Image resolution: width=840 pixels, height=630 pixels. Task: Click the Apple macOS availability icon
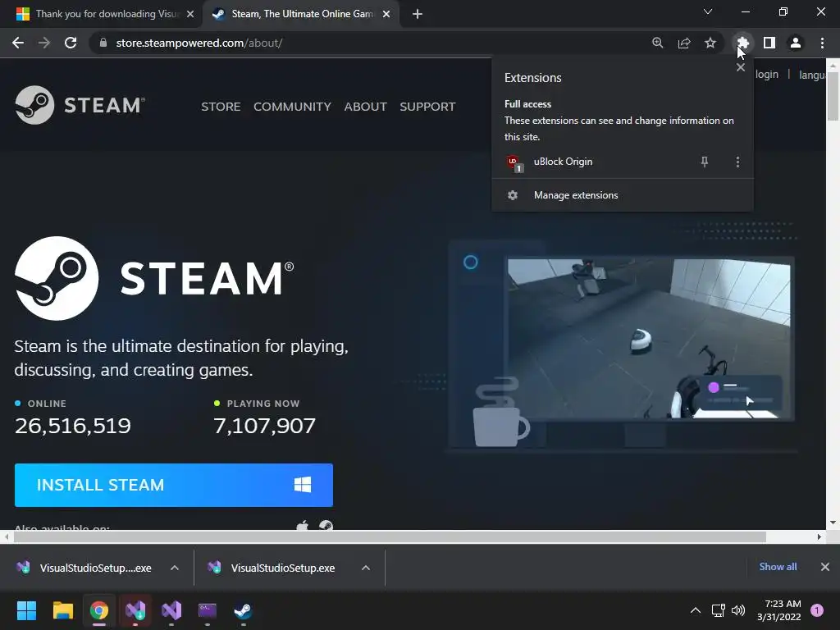click(x=303, y=525)
